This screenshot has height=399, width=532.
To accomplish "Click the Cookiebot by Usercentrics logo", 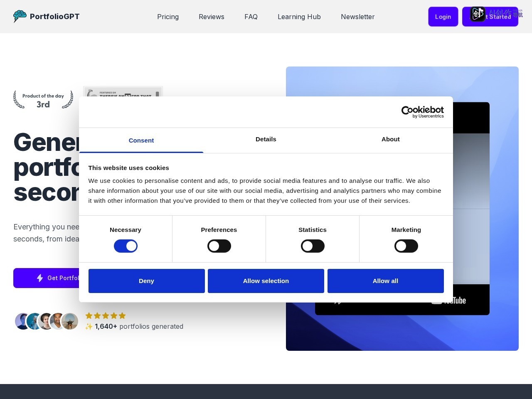I will 422,112.
